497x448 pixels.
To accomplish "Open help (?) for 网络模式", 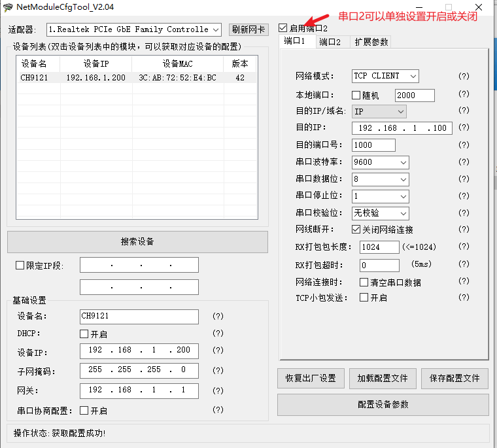I will (464, 76).
